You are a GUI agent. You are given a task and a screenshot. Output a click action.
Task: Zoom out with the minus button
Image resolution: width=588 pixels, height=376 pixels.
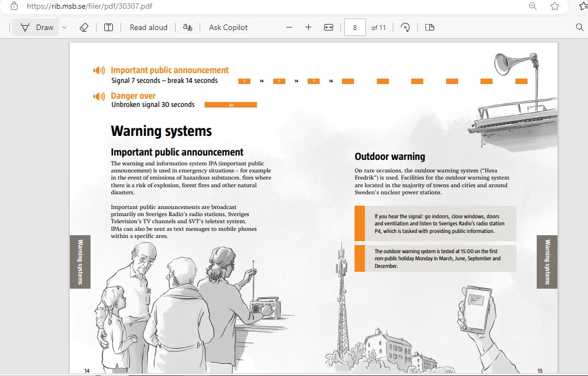(x=289, y=27)
